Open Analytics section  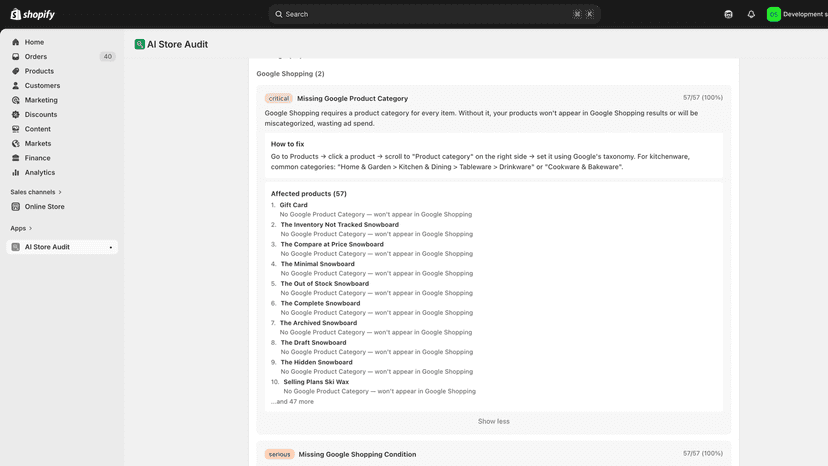tap(40, 172)
